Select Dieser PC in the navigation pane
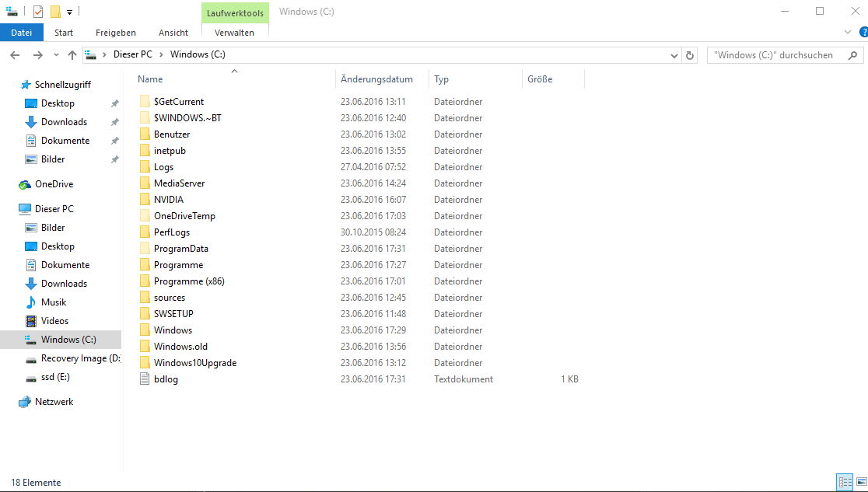868x492 pixels. click(54, 209)
